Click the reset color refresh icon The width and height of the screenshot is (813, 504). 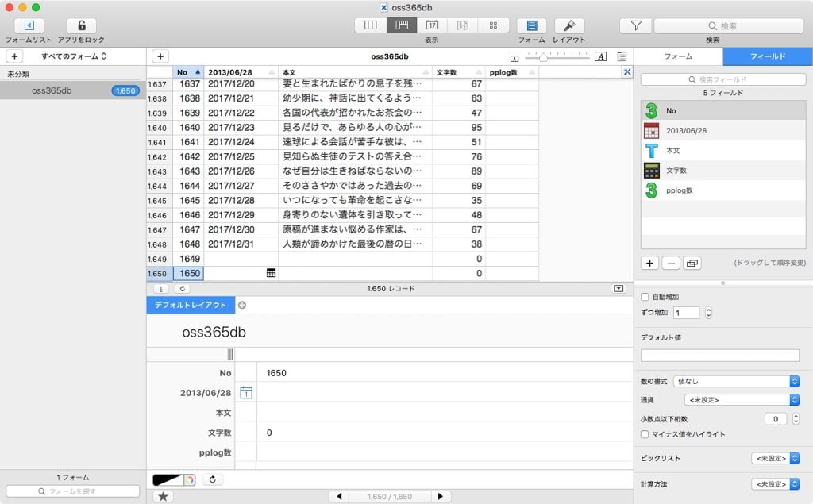click(x=213, y=479)
